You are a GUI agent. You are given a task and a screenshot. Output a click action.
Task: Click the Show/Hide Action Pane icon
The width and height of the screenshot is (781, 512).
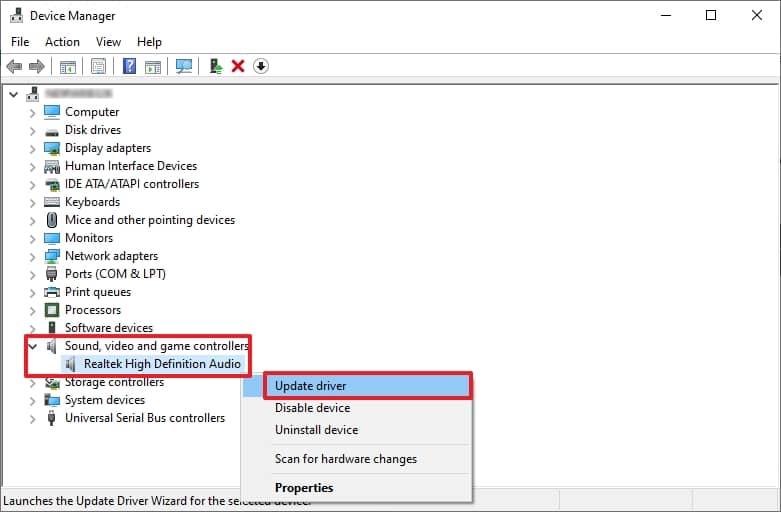coord(153,66)
